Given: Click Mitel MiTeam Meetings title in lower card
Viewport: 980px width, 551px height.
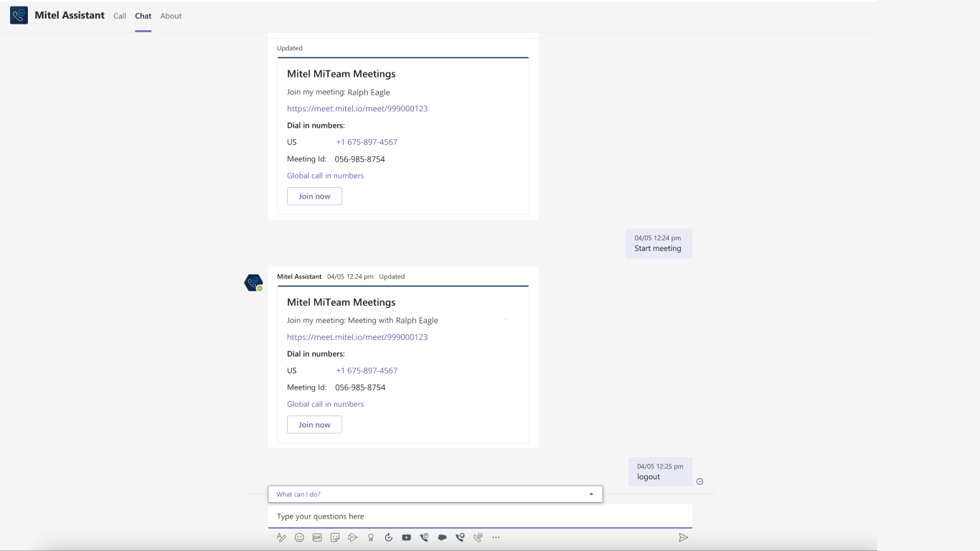Looking at the screenshot, I should [x=341, y=302].
